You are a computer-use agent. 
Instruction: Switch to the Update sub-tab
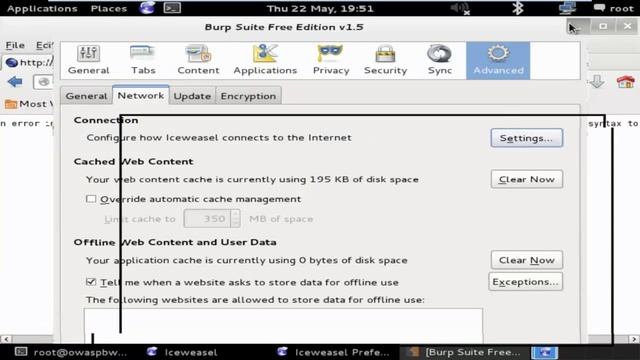[x=192, y=96]
